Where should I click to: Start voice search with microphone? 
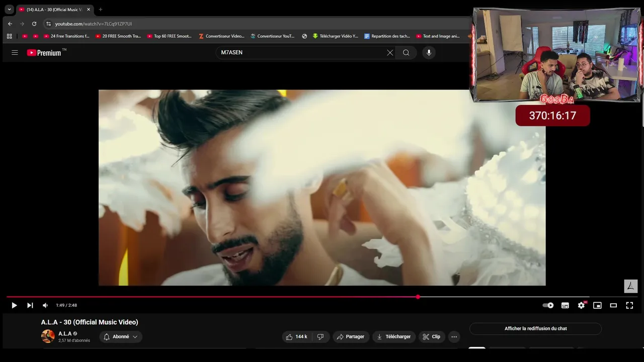click(429, 52)
